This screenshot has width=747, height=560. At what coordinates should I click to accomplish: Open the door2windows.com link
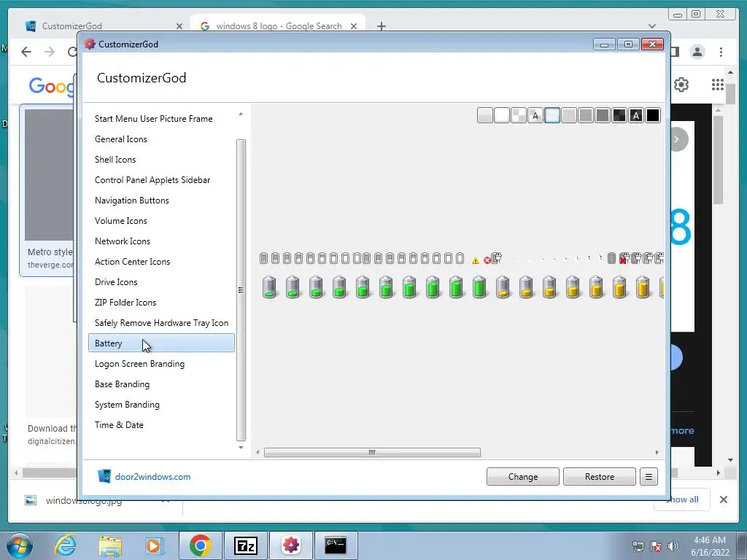point(153,477)
